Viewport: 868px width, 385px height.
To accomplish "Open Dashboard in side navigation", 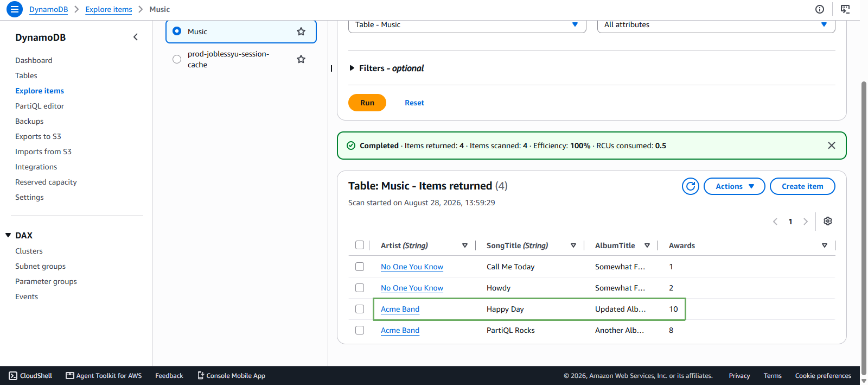I will [x=34, y=60].
